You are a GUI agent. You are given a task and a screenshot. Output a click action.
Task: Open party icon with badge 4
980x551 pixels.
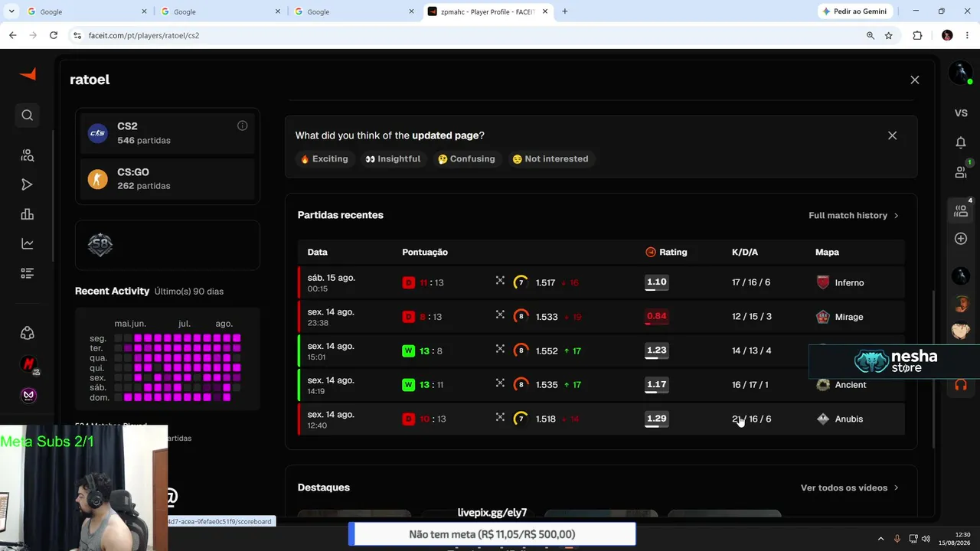(x=962, y=210)
